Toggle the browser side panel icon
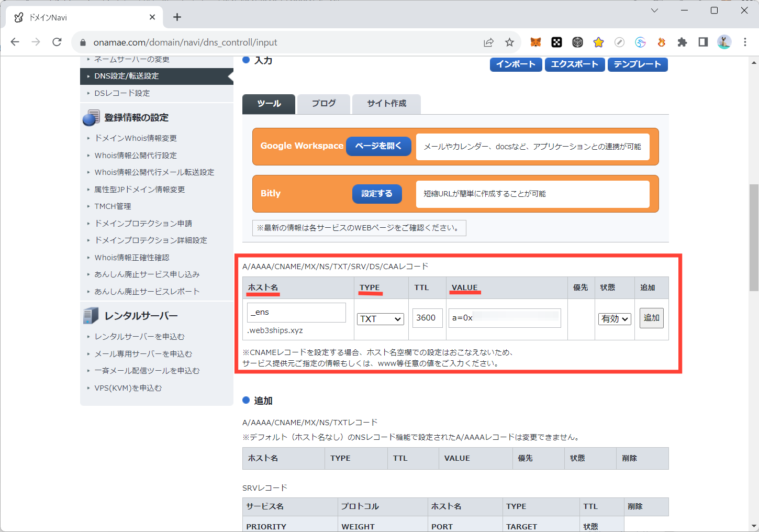This screenshot has width=759, height=532. click(x=703, y=42)
